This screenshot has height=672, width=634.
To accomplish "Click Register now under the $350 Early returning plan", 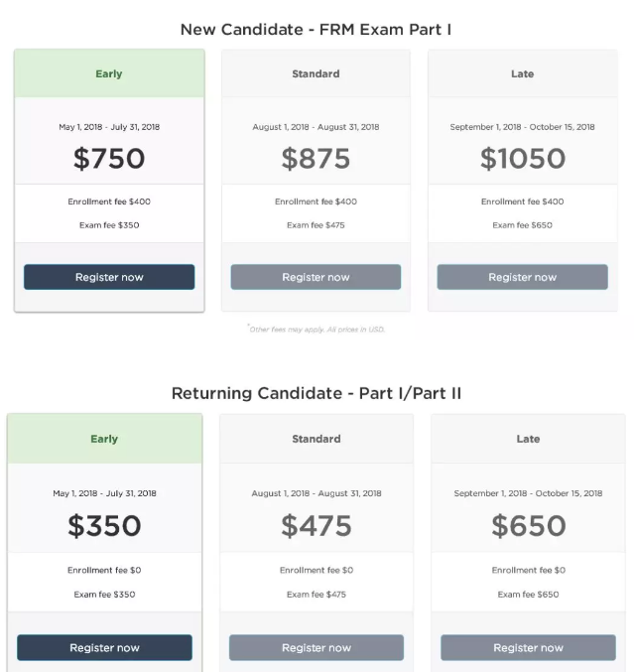I will tap(104, 647).
